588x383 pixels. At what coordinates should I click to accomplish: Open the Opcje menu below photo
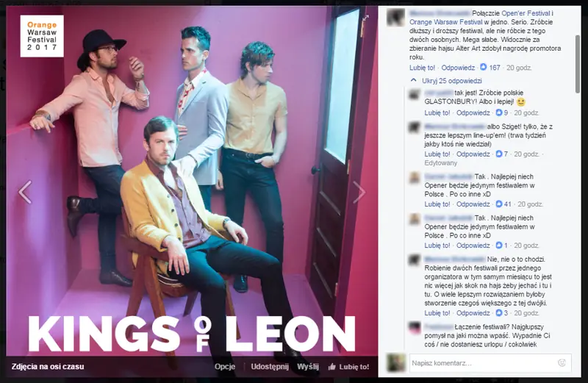(x=225, y=367)
